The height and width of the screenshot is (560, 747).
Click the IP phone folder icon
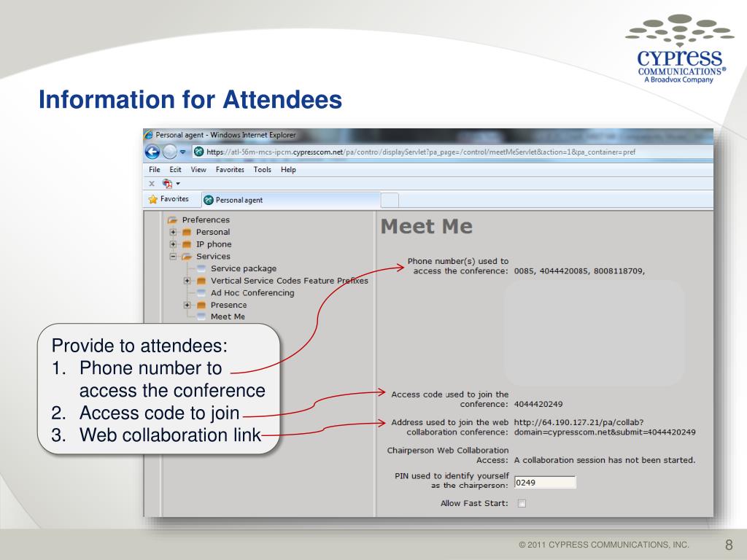click(187, 244)
